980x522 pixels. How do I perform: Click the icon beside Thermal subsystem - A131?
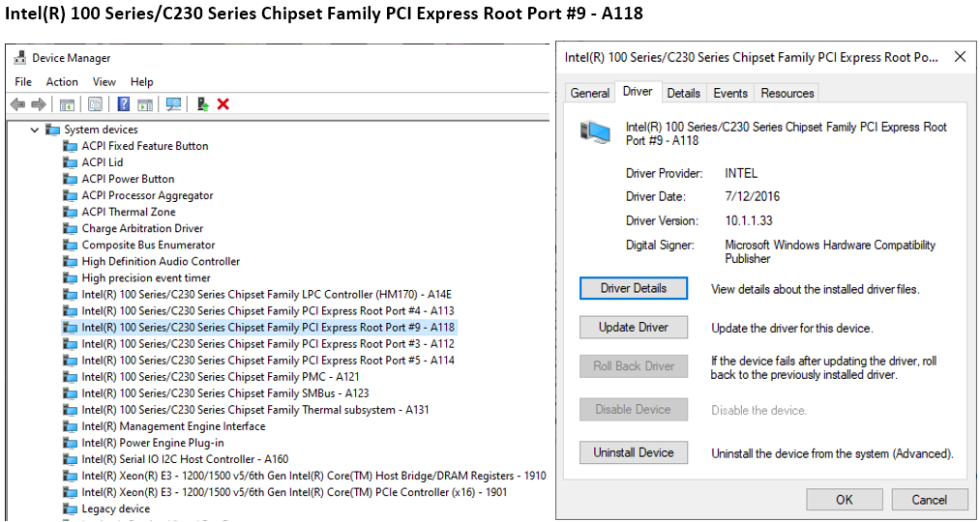click(71, 410)
